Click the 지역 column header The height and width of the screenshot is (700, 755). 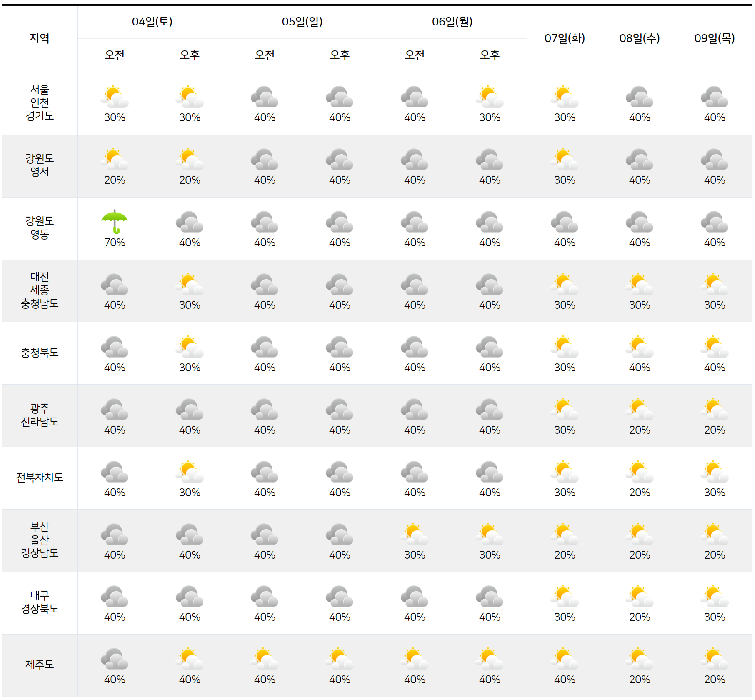point(40,38)
